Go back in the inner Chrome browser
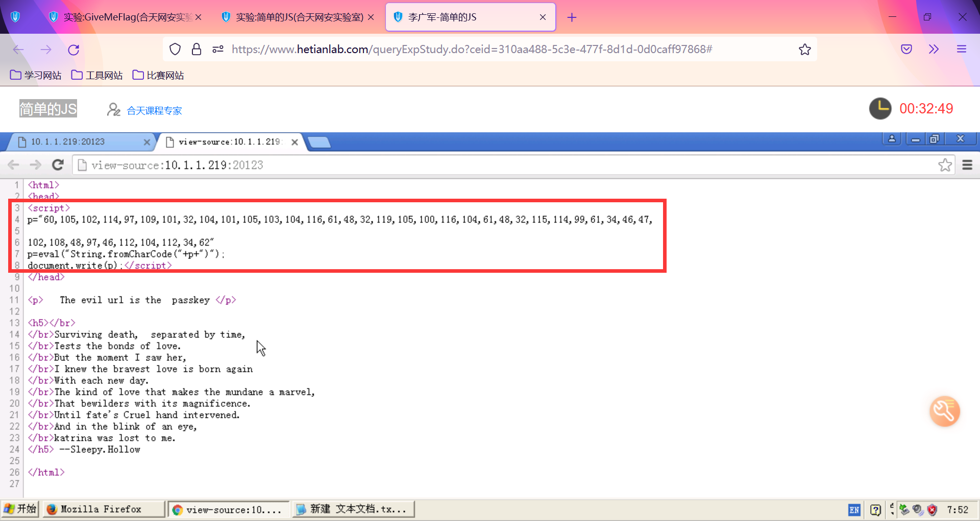 (x=14, y=164)
